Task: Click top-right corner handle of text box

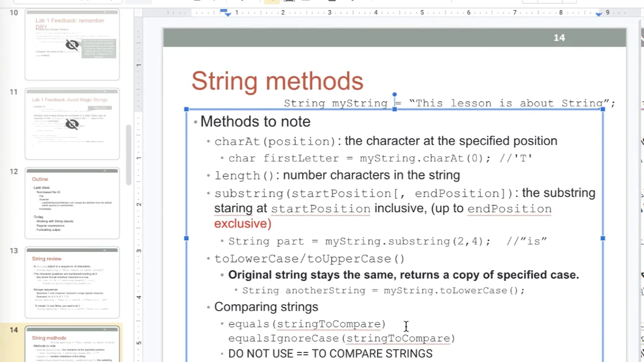Action: click(603, 109)
